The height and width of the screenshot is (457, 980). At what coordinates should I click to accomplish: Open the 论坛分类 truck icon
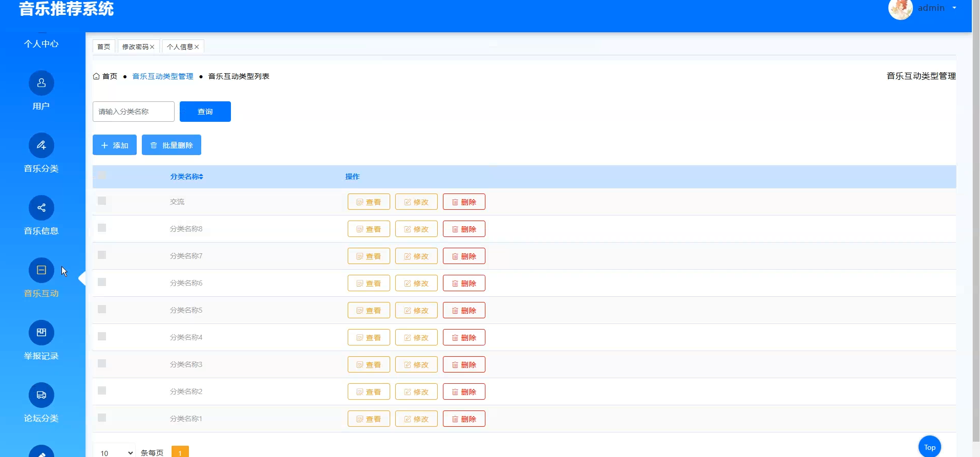click(x=41, y=395)
